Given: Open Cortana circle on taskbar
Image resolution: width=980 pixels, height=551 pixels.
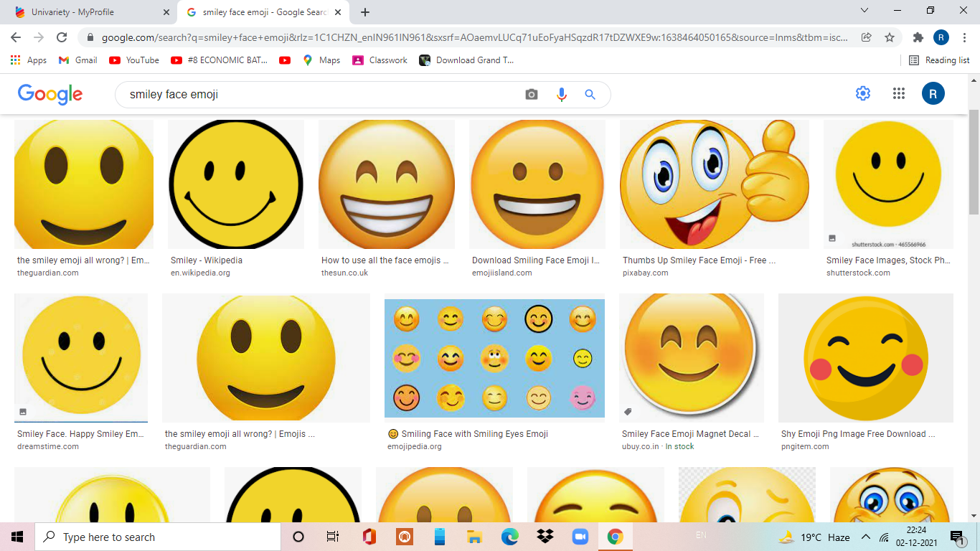Looking at the screenshot, I should pos(298,537).
